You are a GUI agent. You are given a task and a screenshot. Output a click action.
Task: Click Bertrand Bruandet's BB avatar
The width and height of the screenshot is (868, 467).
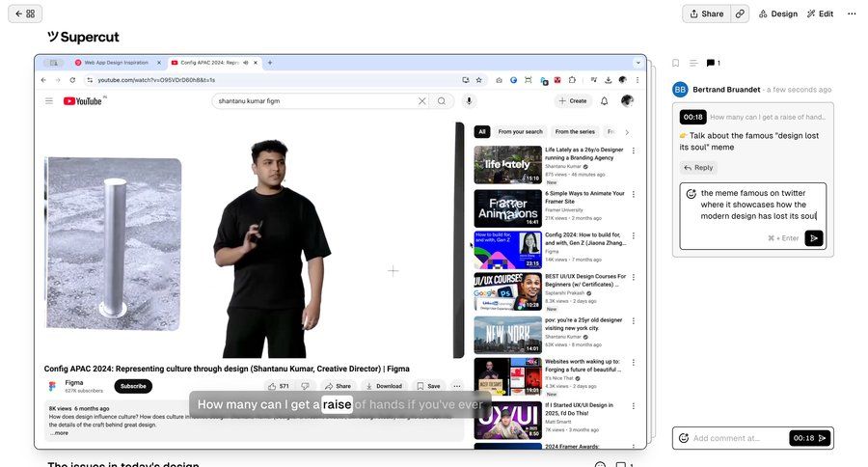[x=680, y=90]
